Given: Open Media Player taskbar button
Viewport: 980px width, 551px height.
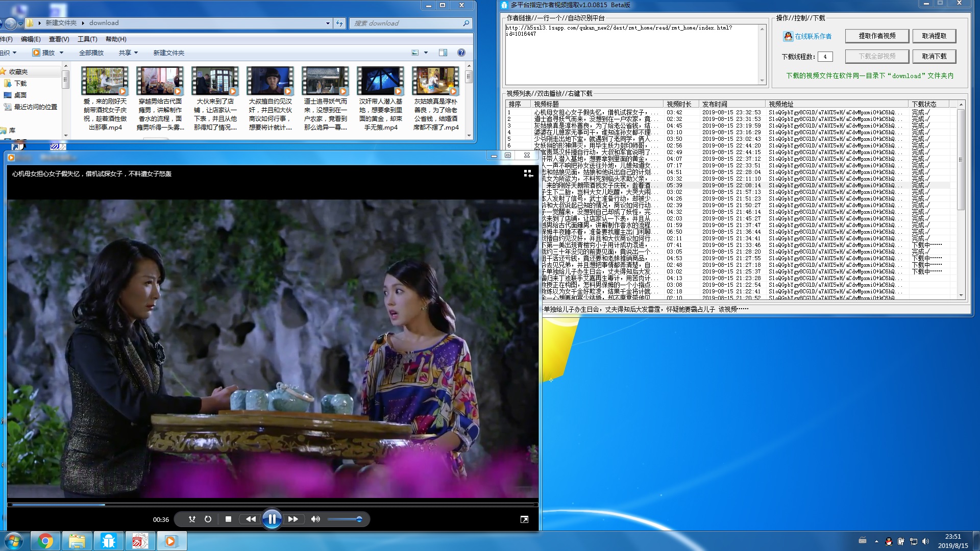Looking at the screenshot, I should click(x=171, y=541).
